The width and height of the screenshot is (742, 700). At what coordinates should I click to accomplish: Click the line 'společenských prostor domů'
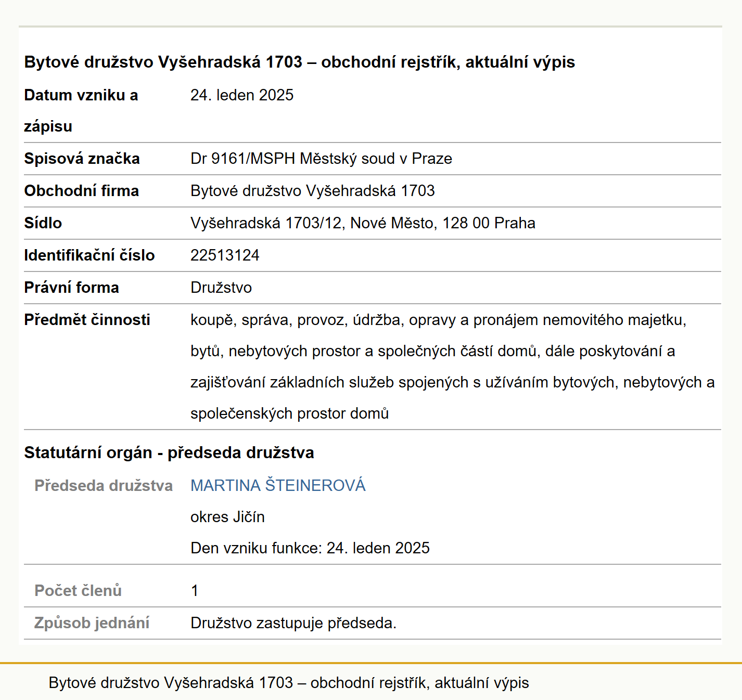pyautogui.click(x=289, y=413)
